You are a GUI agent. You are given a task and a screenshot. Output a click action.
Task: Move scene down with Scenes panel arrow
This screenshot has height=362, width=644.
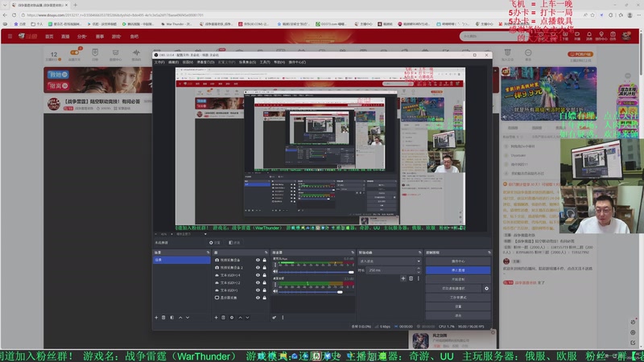click(x=188, y=317)
